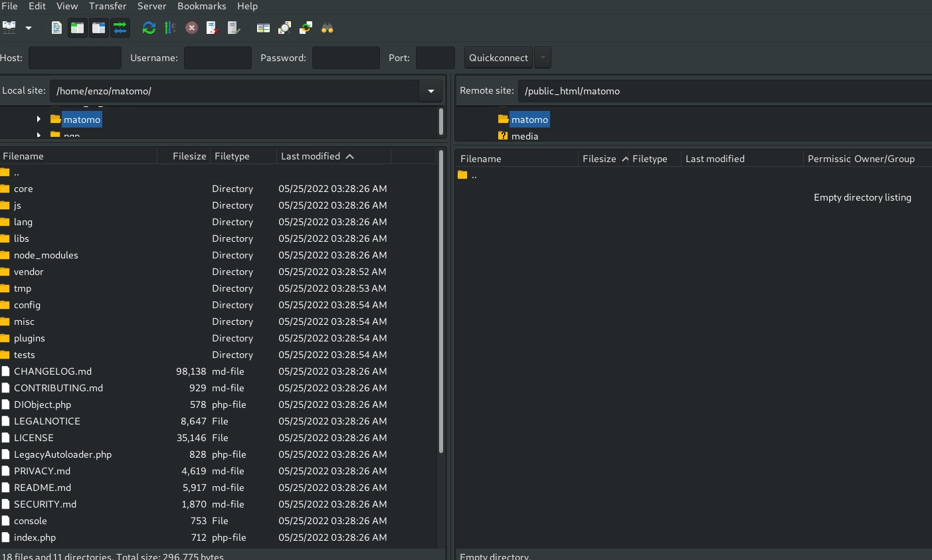Click the colored-rows list icon in toolbar
Image resolution: width=932 pixels, height=560 pixels.
263,28
